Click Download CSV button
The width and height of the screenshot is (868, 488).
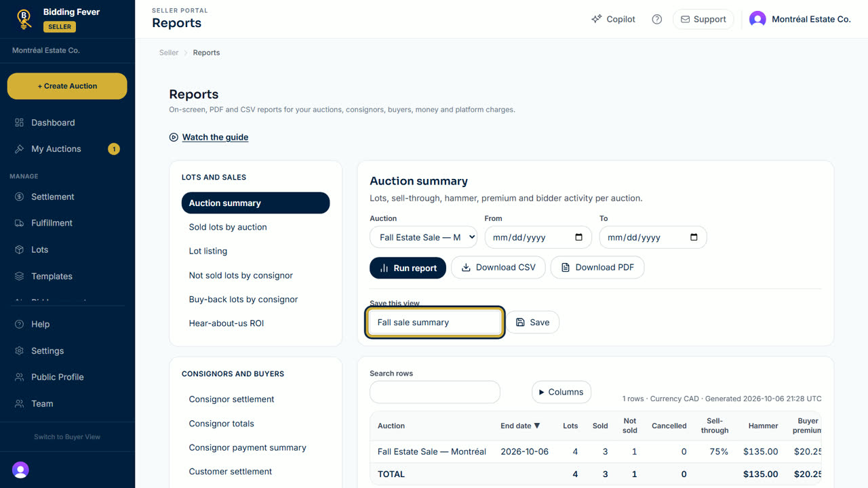point(498,268)
